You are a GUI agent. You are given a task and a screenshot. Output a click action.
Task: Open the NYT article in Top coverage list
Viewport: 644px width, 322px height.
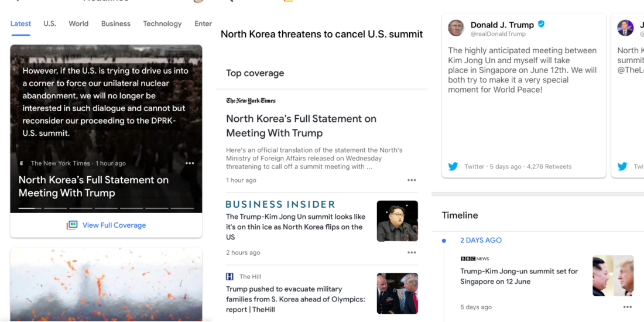(x=301, y=126)
